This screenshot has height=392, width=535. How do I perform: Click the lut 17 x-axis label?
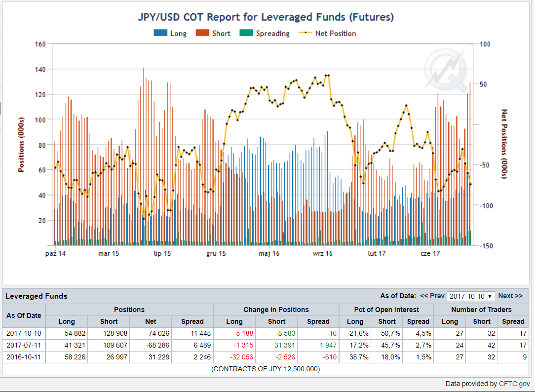pyautogui.click(x=377, y=253)
